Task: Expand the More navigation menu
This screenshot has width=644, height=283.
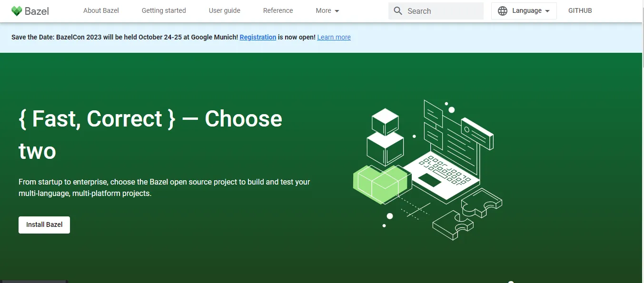Action: pos(327,10)
